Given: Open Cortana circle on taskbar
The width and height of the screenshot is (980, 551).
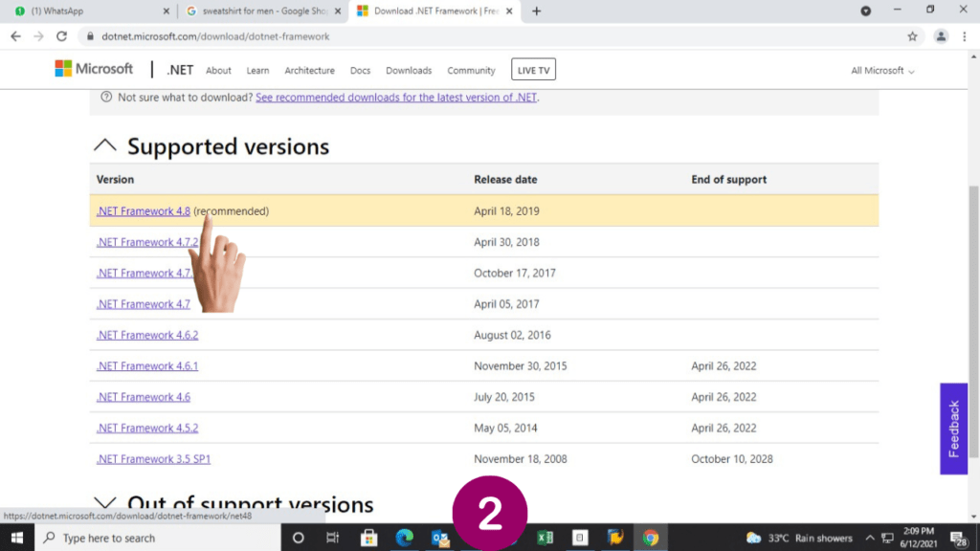Looking at the screenshot, I should [299, 538].
